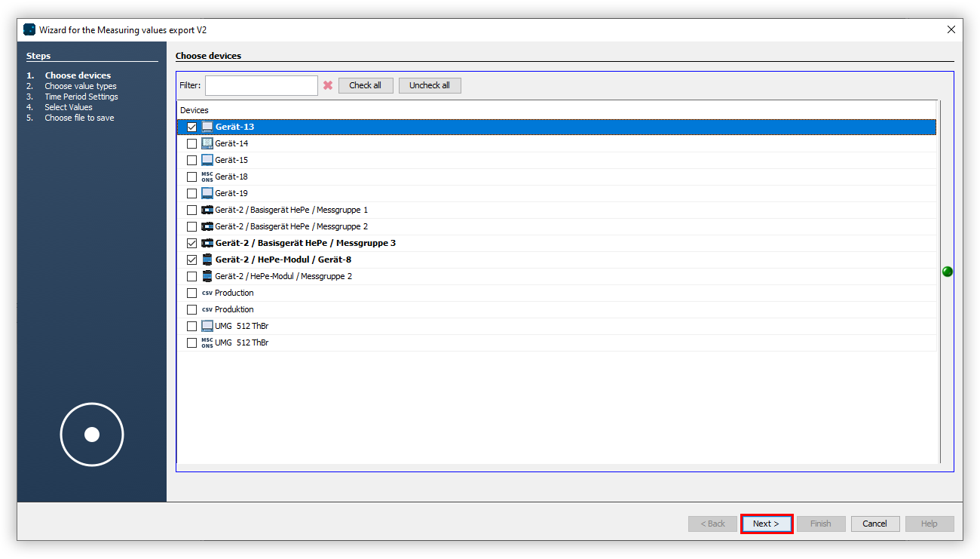The image size is (980, 559).
Task: Click the Devices column header
Action: point(194,110)
